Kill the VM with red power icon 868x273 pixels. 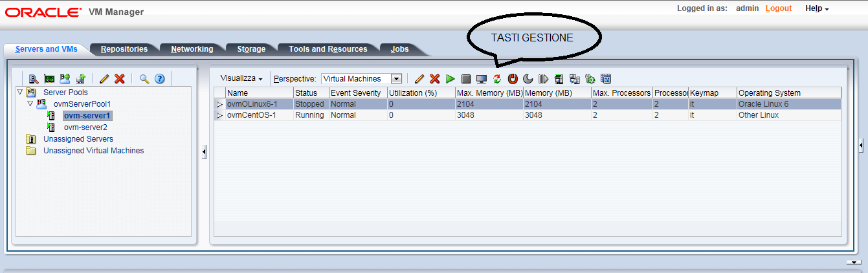(x=513, y=79)
